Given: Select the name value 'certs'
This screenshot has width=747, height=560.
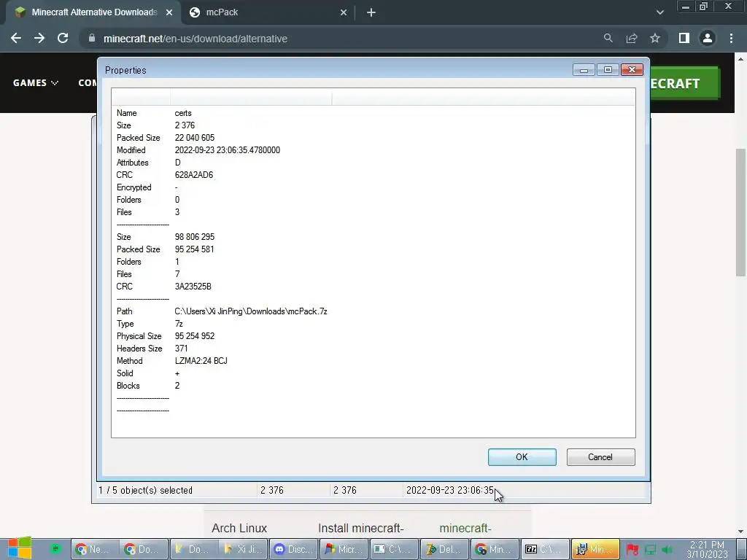Looking at the screenshot, I should 183,113.
